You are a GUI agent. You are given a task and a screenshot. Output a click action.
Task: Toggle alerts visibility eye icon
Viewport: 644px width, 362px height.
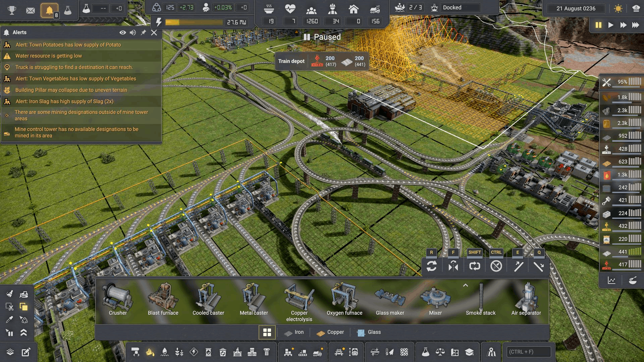click(x=123, y=33)
